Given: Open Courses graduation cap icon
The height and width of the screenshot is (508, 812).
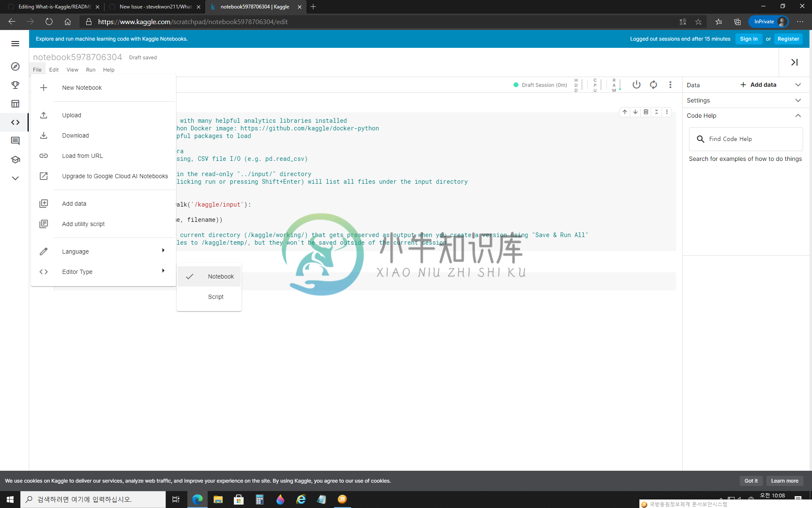Looking at the screenshot, I should coord(15,160).
